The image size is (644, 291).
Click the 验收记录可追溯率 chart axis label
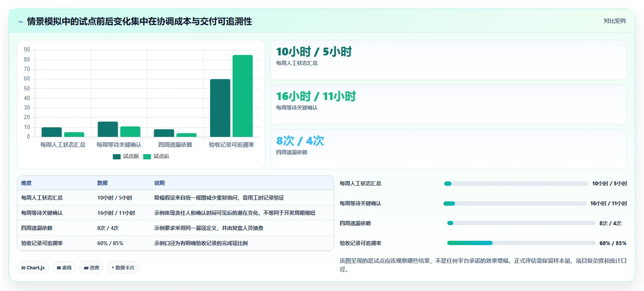(231, 145)
